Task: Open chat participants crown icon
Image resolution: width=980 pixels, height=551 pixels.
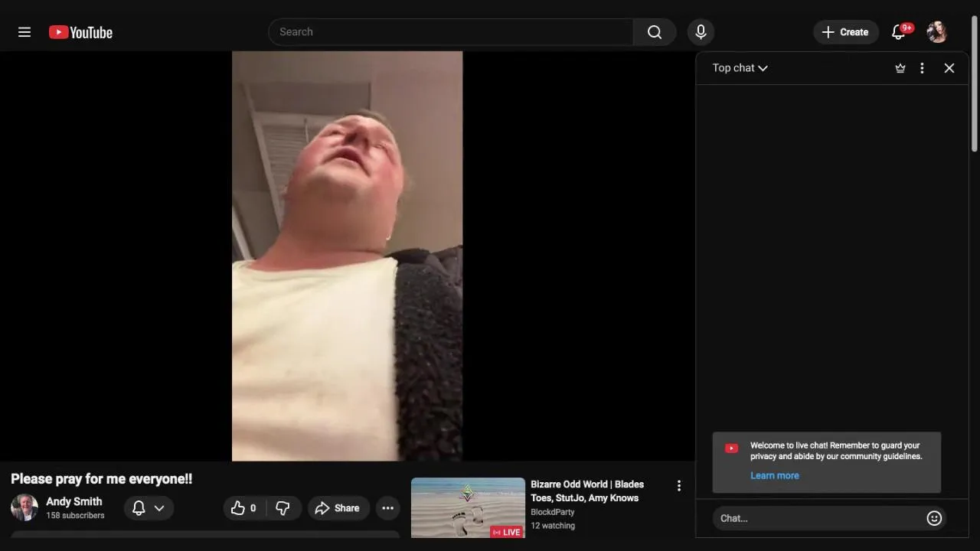Action: tap(900, 68)
